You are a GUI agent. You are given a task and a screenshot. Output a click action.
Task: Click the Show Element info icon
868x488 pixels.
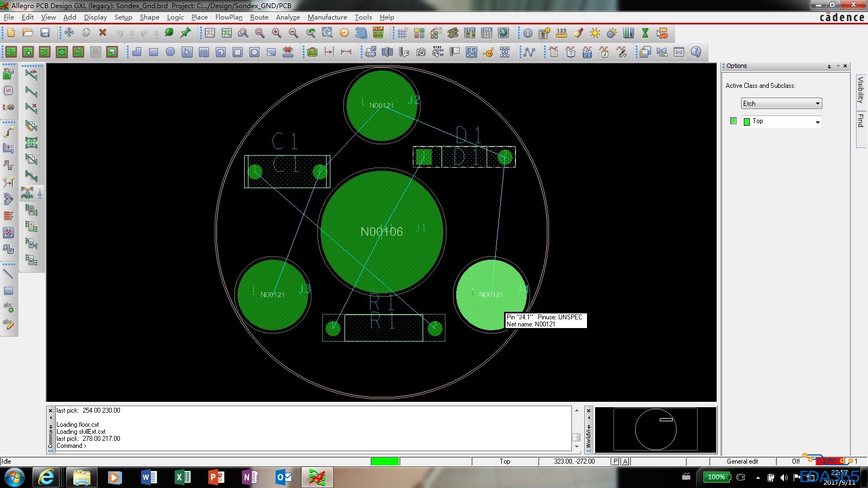point(527,33)
